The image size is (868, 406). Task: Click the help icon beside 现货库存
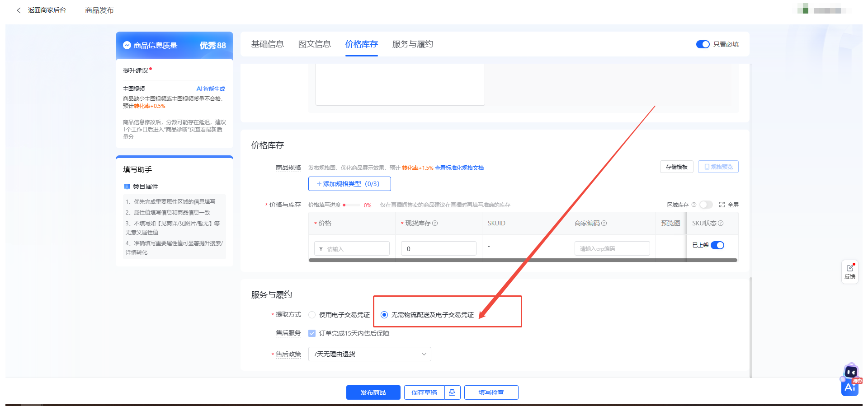pyautogui.click(x=435, y=223)
